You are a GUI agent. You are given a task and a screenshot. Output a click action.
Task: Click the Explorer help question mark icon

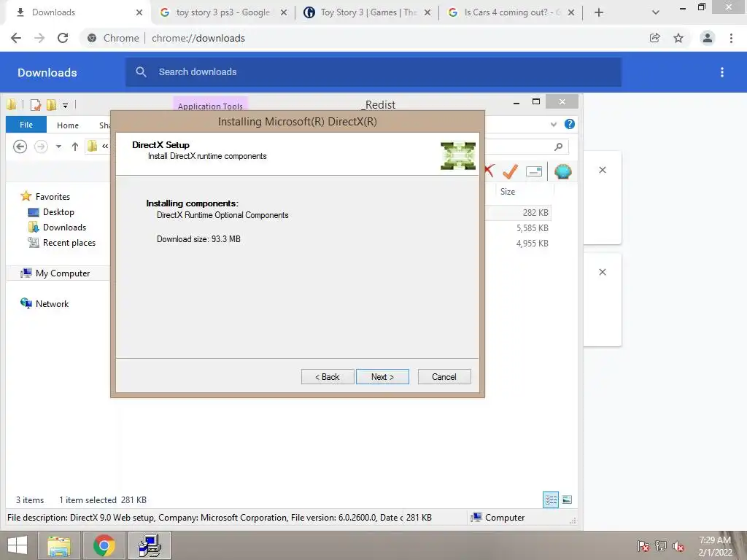click(x=569, y=124)
